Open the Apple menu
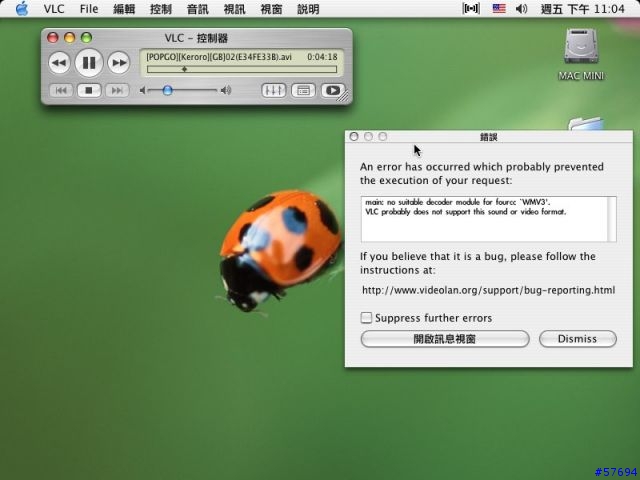Image resolution: width=640 pixels, height=480 pixels. pos(22,9)
